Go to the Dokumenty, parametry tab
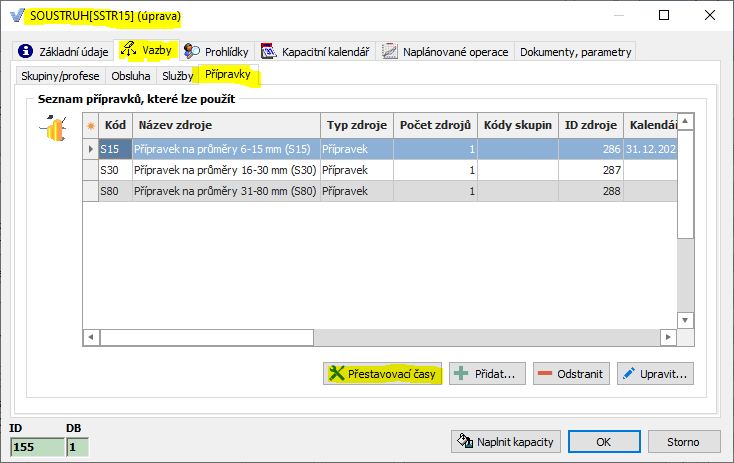 (x=574, y=51)
